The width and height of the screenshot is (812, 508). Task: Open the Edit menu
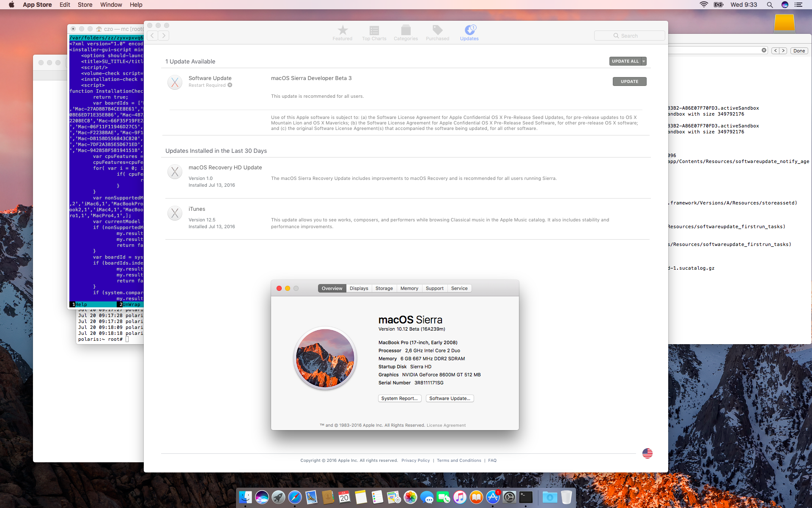[65, 5]
